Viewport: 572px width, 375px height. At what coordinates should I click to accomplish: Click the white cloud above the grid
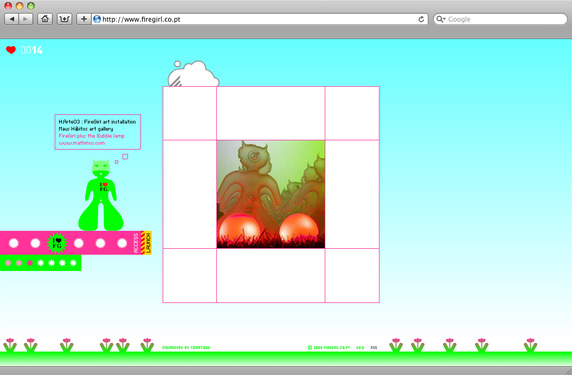coord(193,74)
